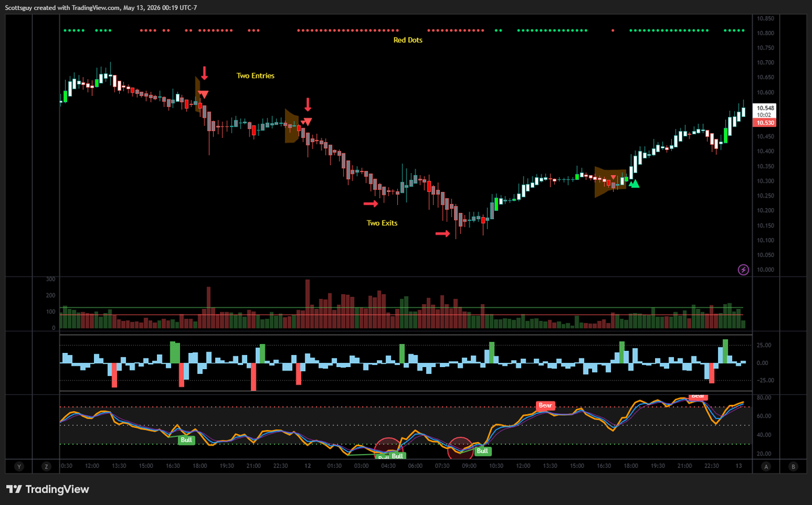Image resolution: width=812 pixels, height=505 pixels.
Task: Click the 300 value on the volume scale
Action: [x=50, y=279]
